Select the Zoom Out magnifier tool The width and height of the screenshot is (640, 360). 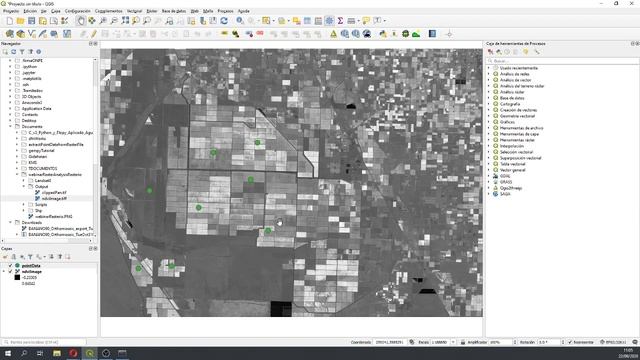114,21
